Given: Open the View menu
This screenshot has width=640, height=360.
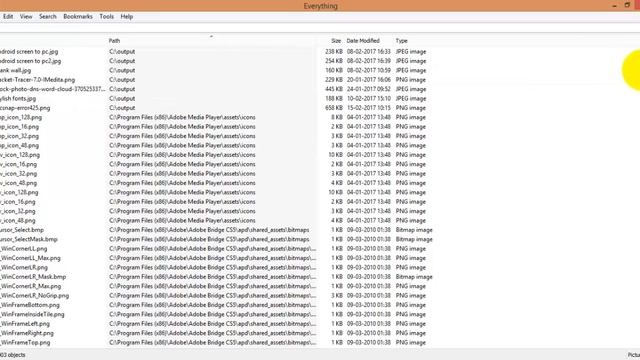Looking at the screenshot, I should click(x=26, y=17).
